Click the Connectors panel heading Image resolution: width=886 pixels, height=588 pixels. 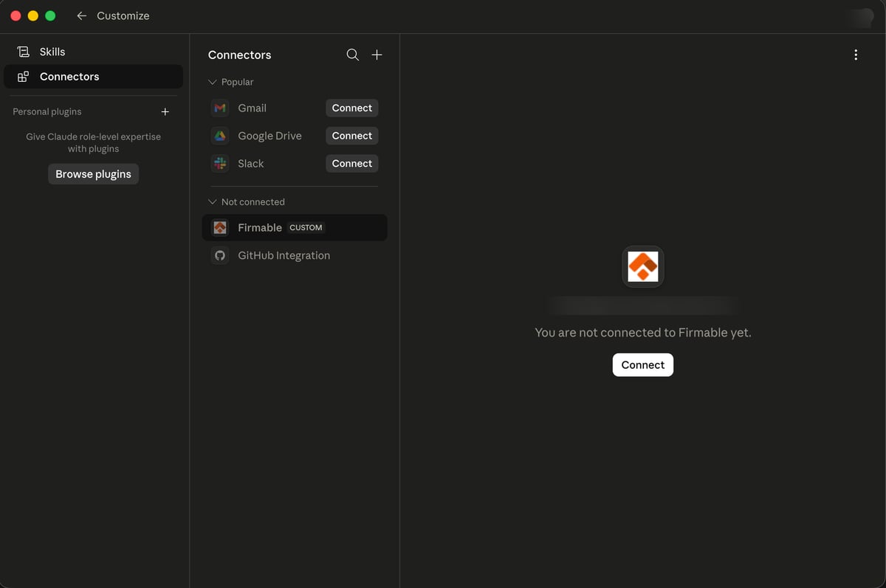pyautogui.click(x=240, y=55)
